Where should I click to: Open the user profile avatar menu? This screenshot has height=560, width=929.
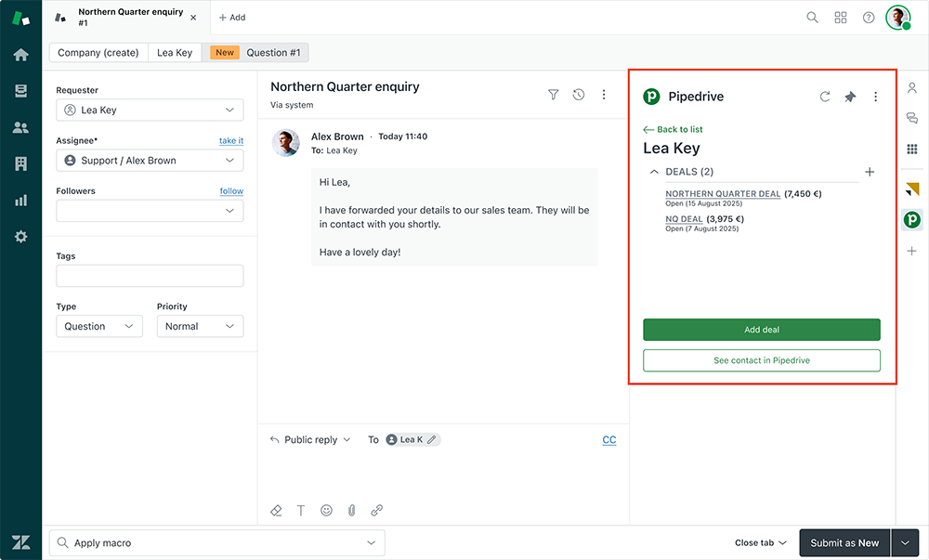[x=898, y=17]
